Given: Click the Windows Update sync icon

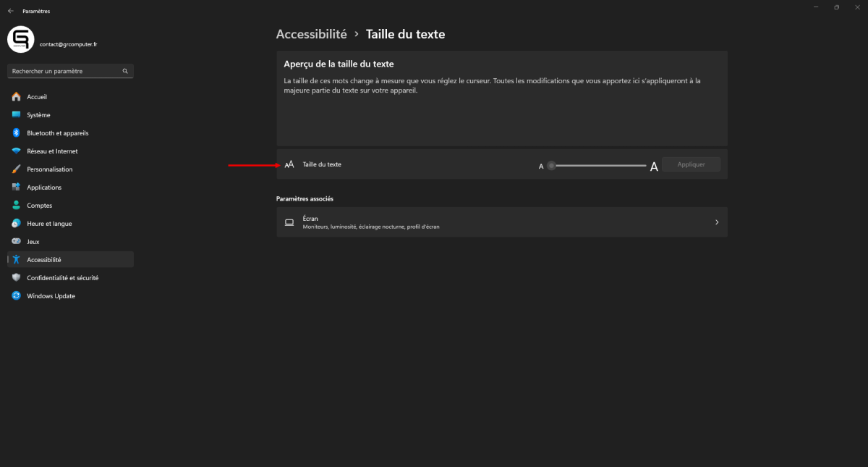Looking at the screenshot, I should [16, 296].
